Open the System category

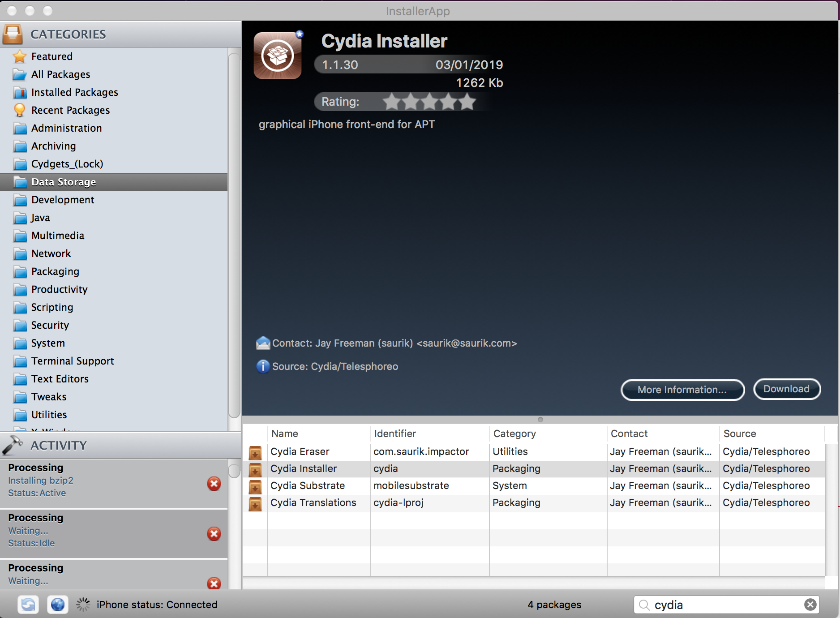coord(114,343)
